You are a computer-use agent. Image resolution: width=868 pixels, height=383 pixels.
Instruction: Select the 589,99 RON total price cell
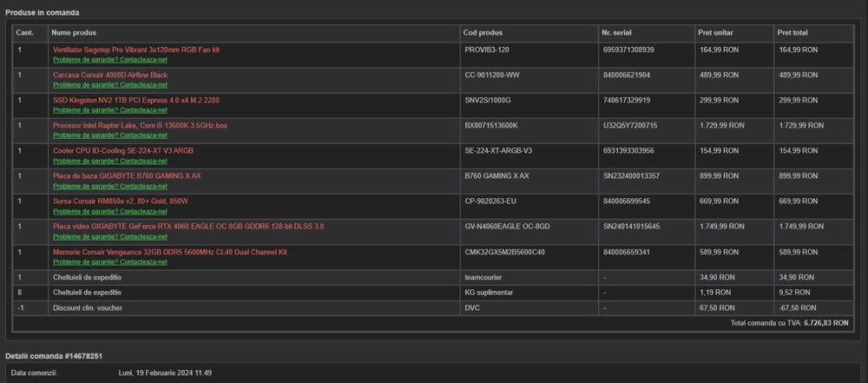(799, 252)
